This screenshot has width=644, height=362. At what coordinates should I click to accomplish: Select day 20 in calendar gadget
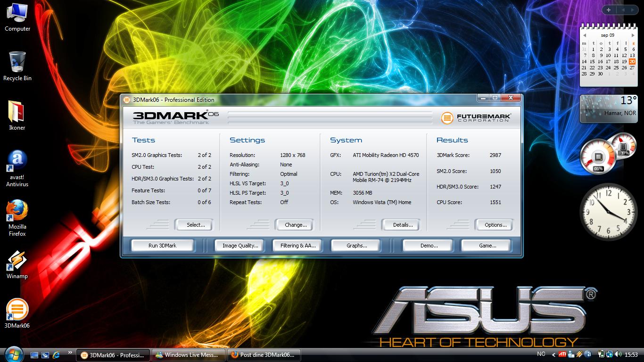coord(632,62)
